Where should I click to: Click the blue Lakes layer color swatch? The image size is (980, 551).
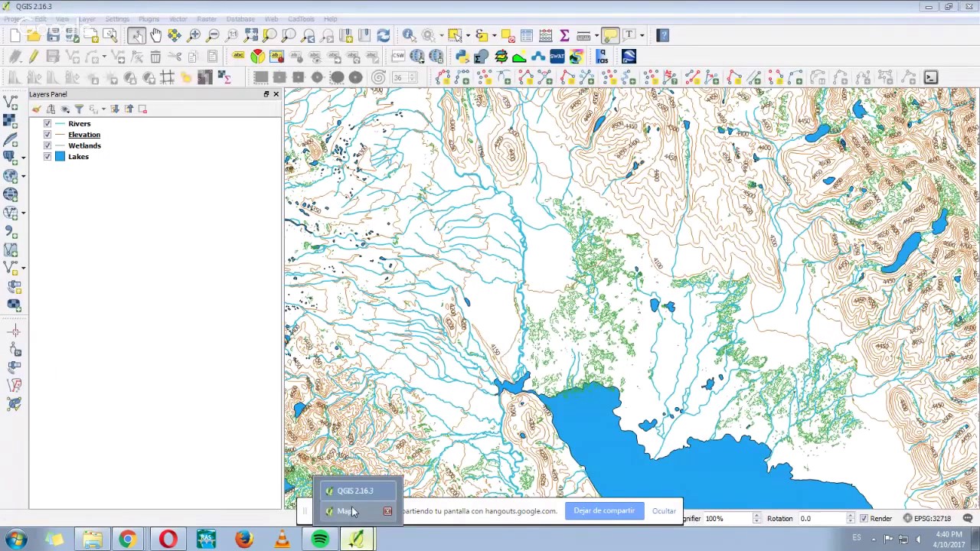(x=60, y=157)
